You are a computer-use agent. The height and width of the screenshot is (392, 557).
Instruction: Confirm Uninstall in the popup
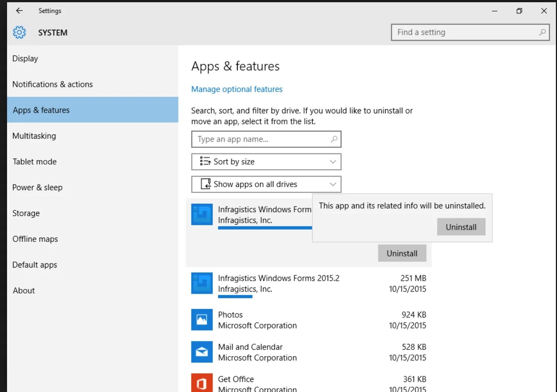point(461,227)
